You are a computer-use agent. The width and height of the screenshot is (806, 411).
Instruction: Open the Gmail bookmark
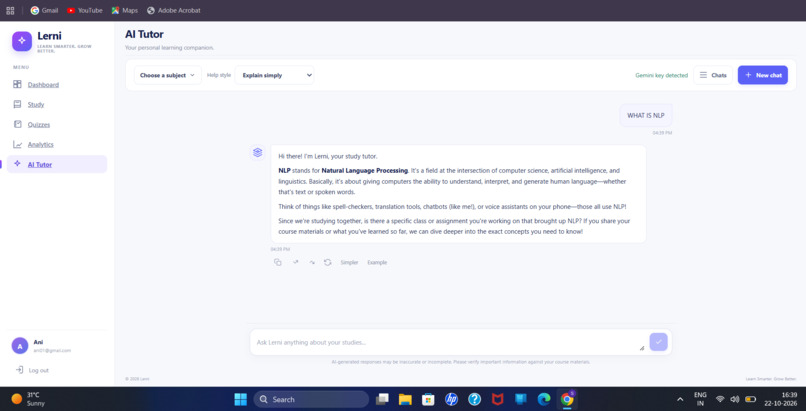pyautogui.click(x=44, y=10)
